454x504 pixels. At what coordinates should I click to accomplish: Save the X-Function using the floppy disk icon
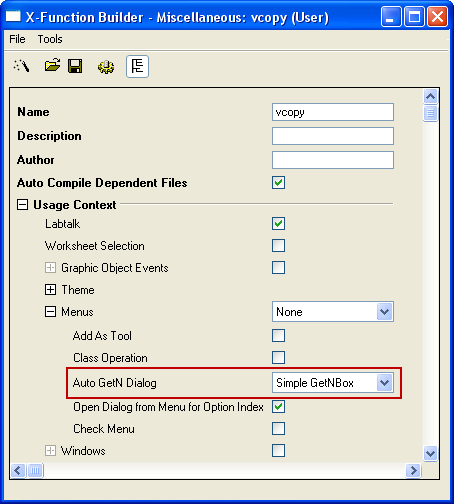click(x=75, y=66)
